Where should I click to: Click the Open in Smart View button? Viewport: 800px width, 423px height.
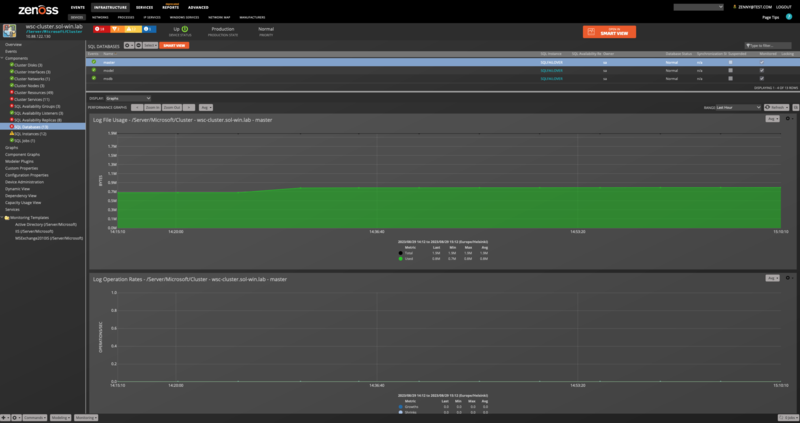(x=609, y=32)
